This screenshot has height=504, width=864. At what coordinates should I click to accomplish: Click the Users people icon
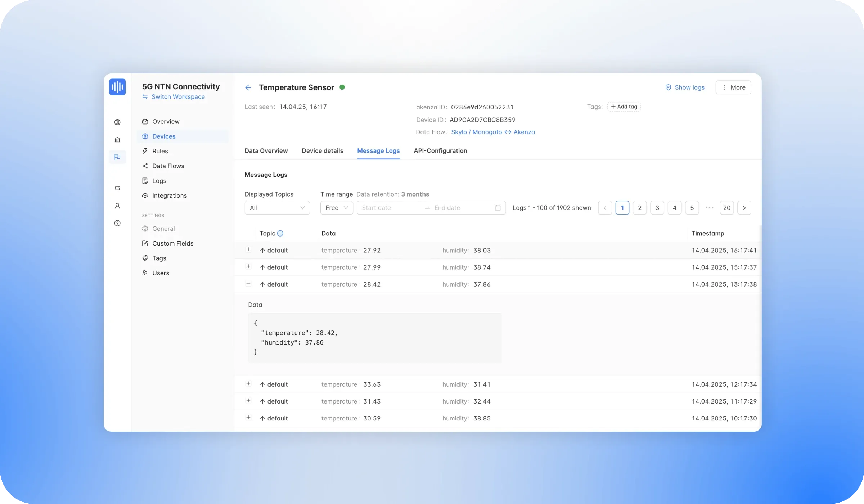click(145, 273)
